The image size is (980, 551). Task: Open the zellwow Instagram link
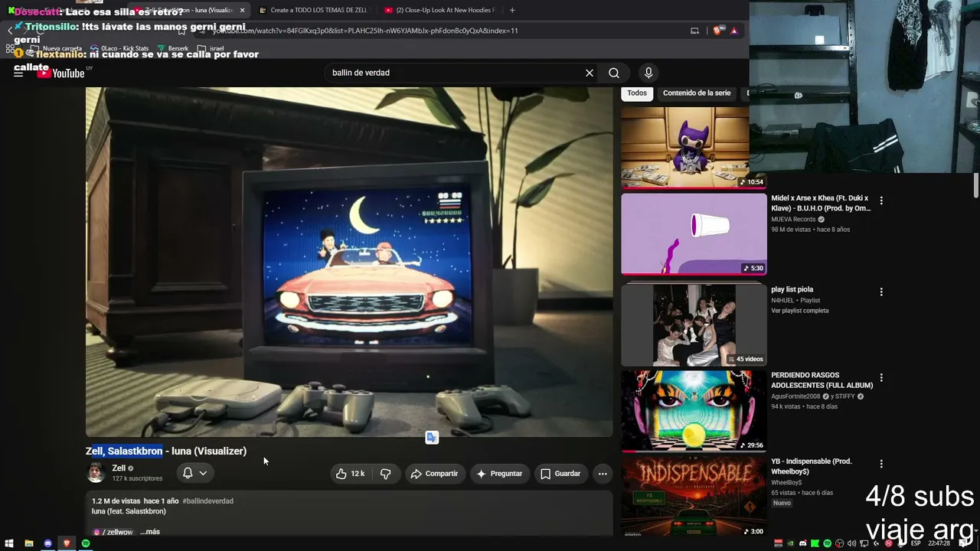click(x=113, y=532)
